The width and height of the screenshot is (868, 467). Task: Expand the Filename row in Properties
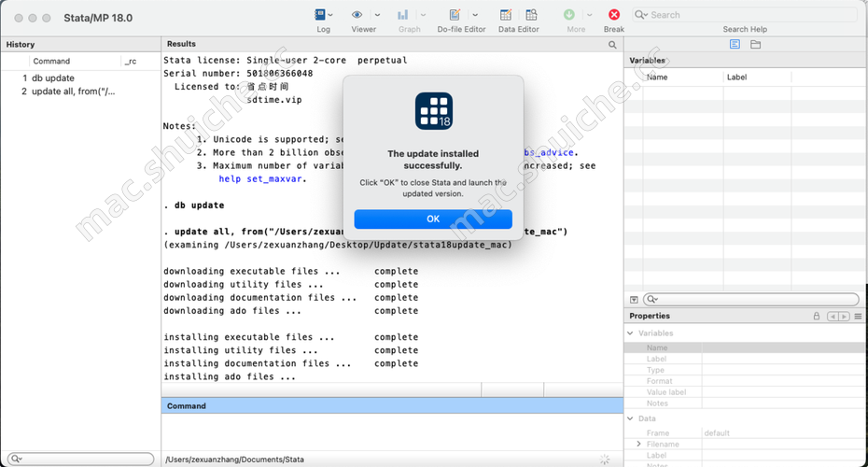click(x=638, y=445)
